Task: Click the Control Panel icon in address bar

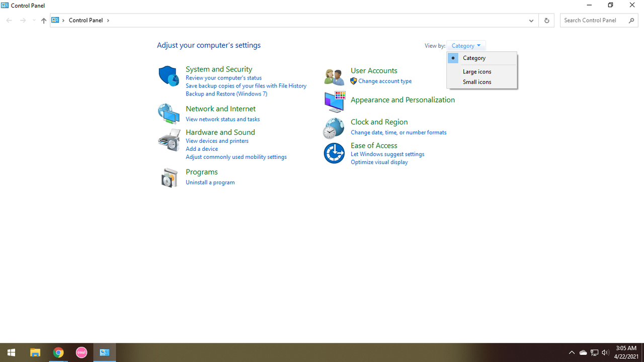Action: (x=55, y=20)
